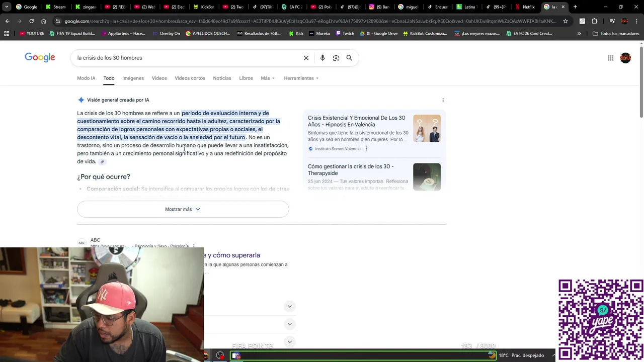The image size is (644, 362).
Task: Reload the current page
Action: [x=31, y=21]
